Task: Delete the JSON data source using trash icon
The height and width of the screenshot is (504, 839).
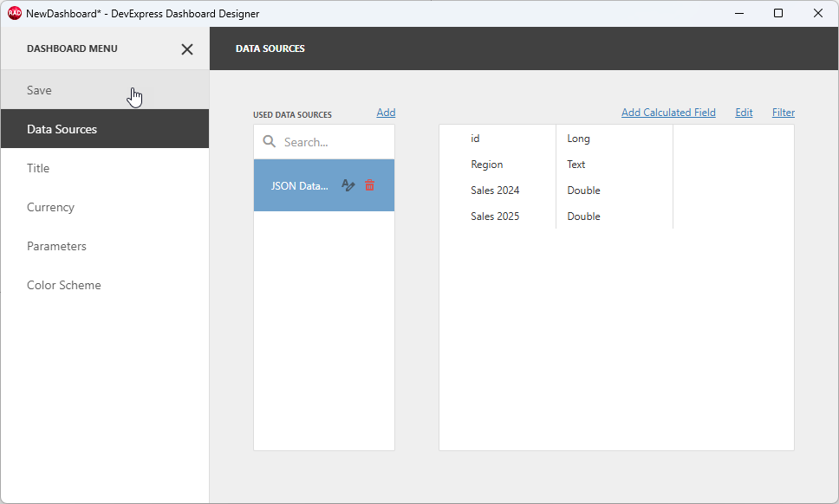Action: pyautogui.click(x=369, y=184)
